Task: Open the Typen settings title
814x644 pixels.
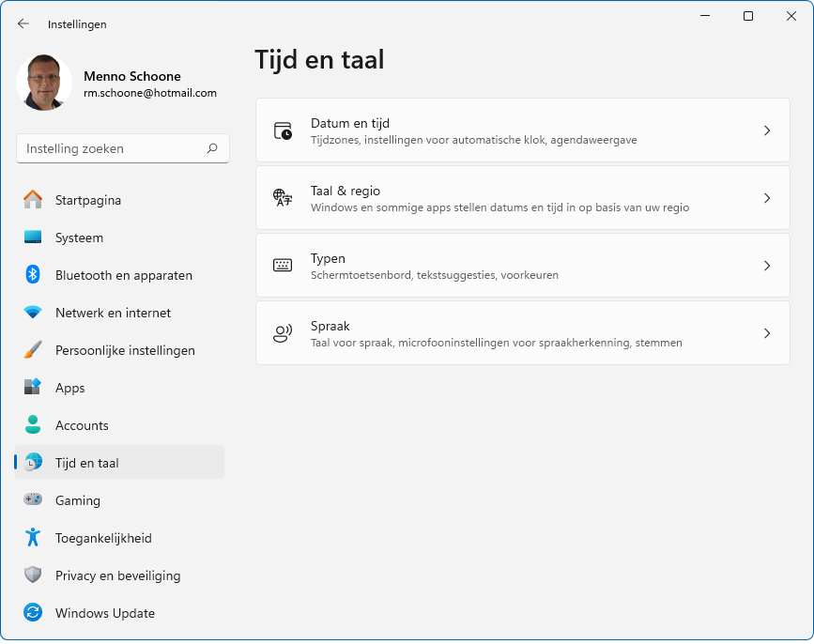Action: pyautogui.click(x=328, y=258)
